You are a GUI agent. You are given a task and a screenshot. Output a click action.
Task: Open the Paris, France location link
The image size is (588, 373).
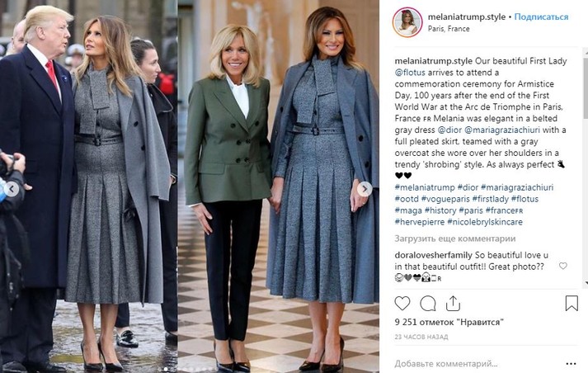449,29
